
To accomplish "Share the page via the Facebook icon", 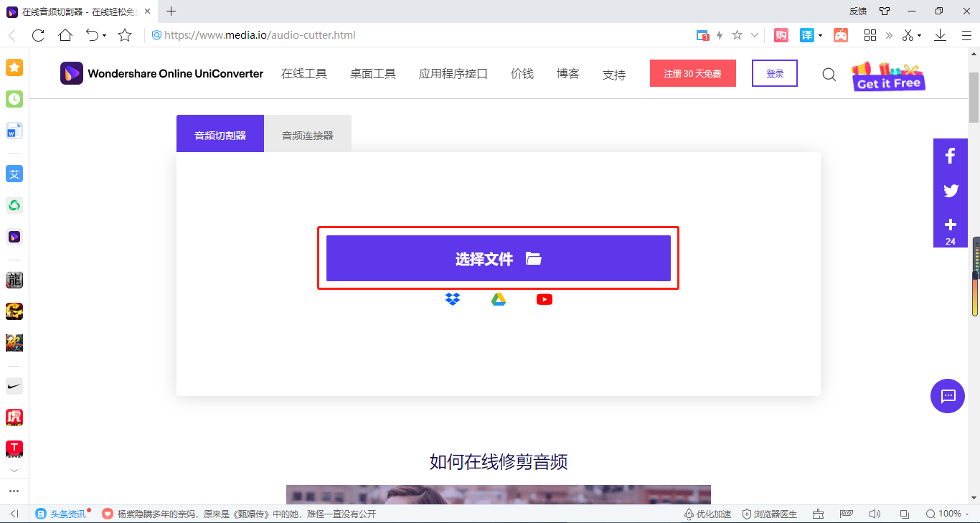I will 950,155.
